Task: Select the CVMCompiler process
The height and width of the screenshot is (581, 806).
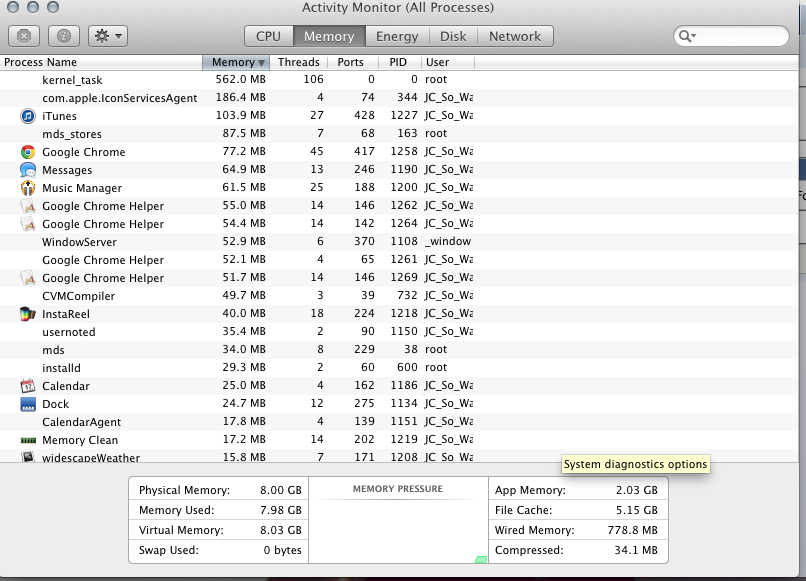Action: click(x=399, y=296)
